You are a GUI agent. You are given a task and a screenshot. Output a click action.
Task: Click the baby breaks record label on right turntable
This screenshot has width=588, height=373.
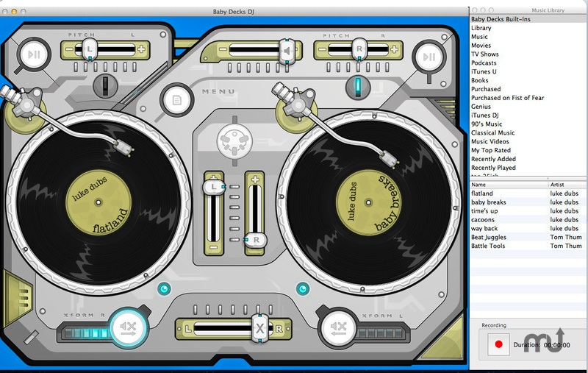[x=369, y=202]
